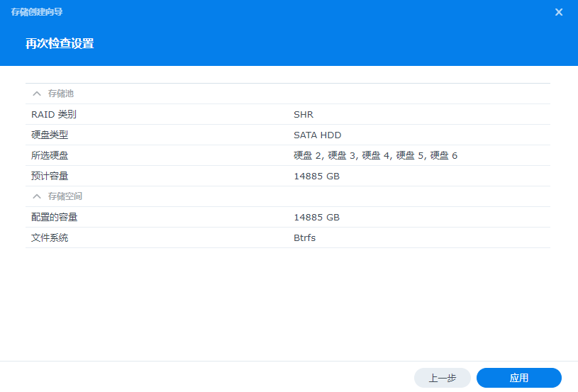
Task: Click the 14885 GB value beside 预计容量
Action: [316, 176]
